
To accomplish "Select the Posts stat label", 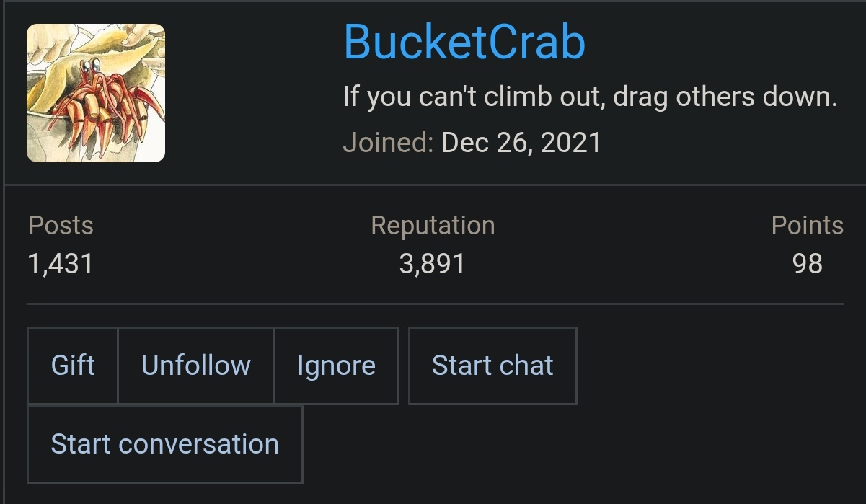I will pos(61,226).
